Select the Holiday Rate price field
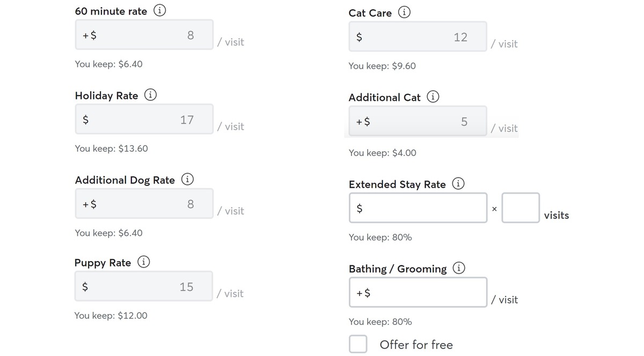644x356 pixels. coord(144,119)
